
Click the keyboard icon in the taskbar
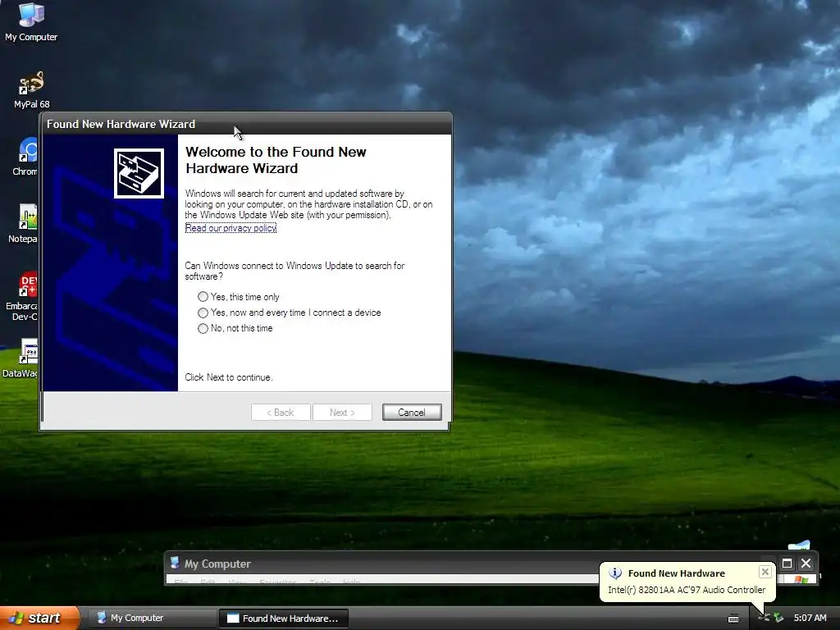(733, 619)
